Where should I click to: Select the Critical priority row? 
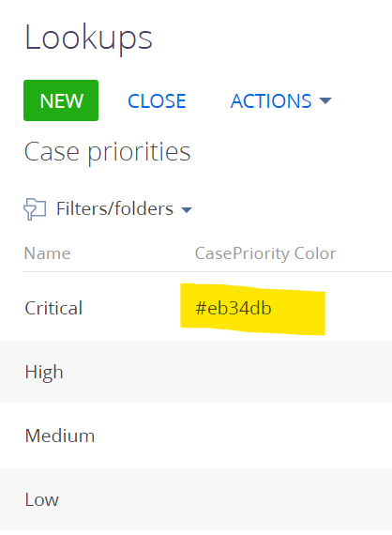[196, 308]
